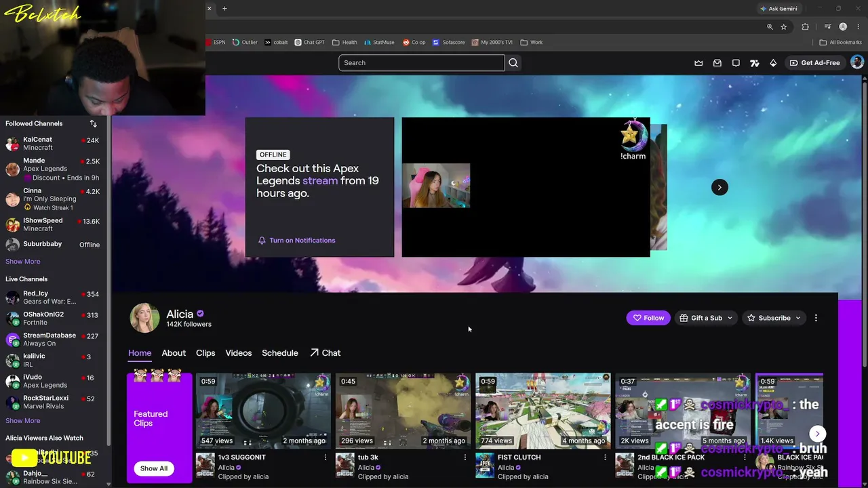868x488 pixels.
Task: Open KaiCenat's avatar in followed channels
Action: (12, 144)
